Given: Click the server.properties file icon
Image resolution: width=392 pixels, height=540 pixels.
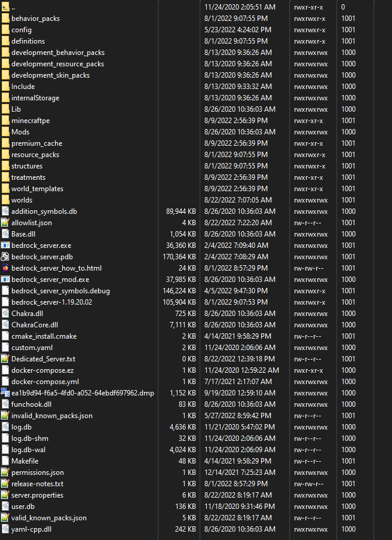Looking at the screenshot, I should click(x=5, y=495).
